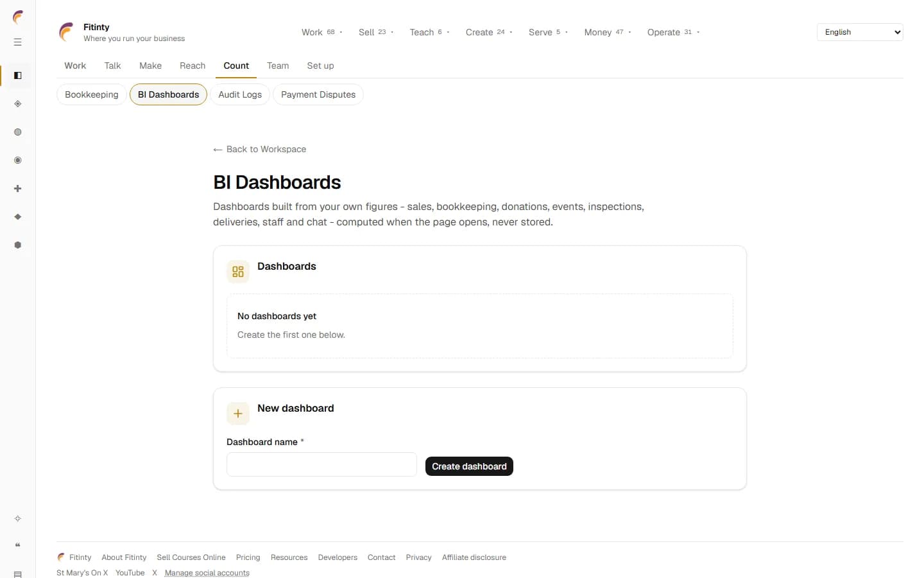
Task: Open the St Mary's On X link
Action: coord(82,573)
